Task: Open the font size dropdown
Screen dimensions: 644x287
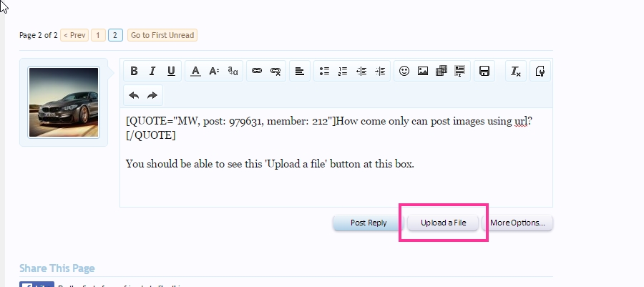Action: coord(214,71)
